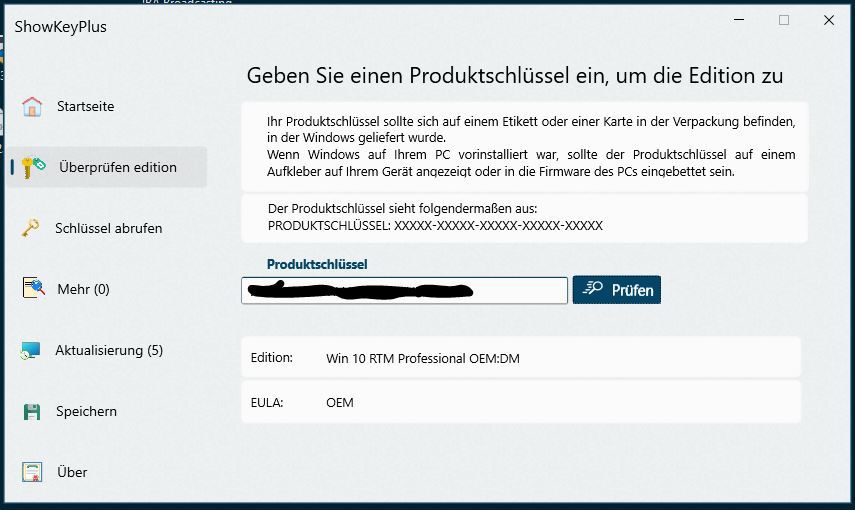Click the Mehr (0) magnifier icon
The width and height of the screenshot is (855, 510).
point(33,288)
